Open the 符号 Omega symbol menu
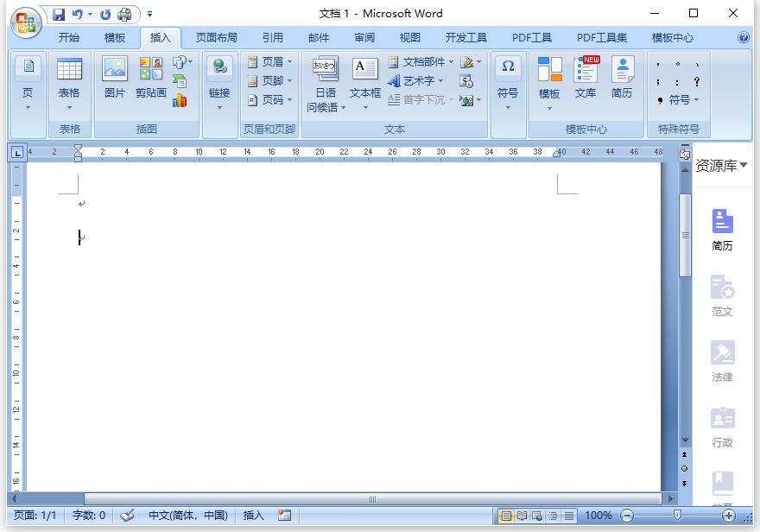This screenshot has width=760, height=532. pos(508,84)
